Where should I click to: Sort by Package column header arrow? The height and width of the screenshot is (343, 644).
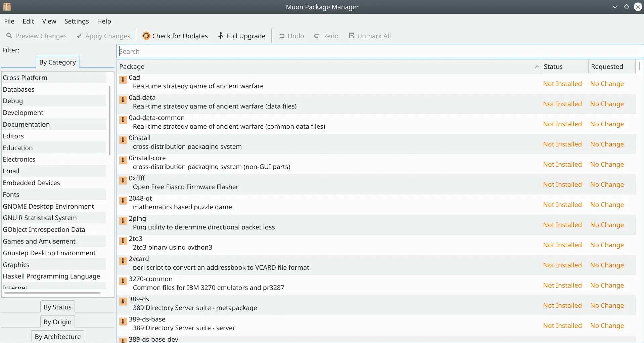[x=537, y=67]
